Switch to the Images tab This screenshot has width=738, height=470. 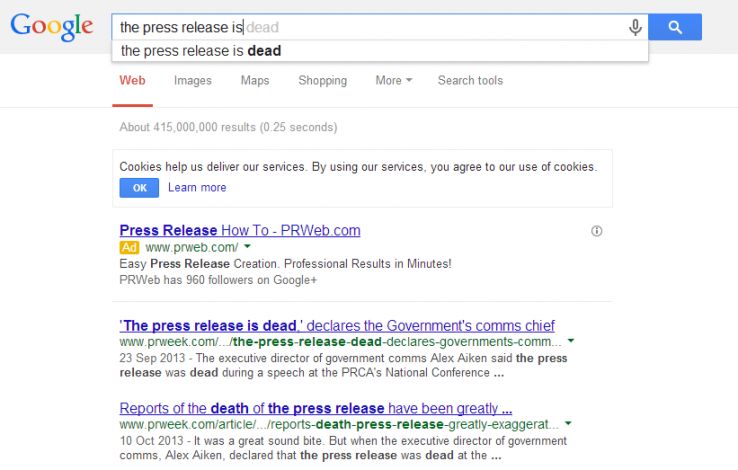[x=192, y=81]
